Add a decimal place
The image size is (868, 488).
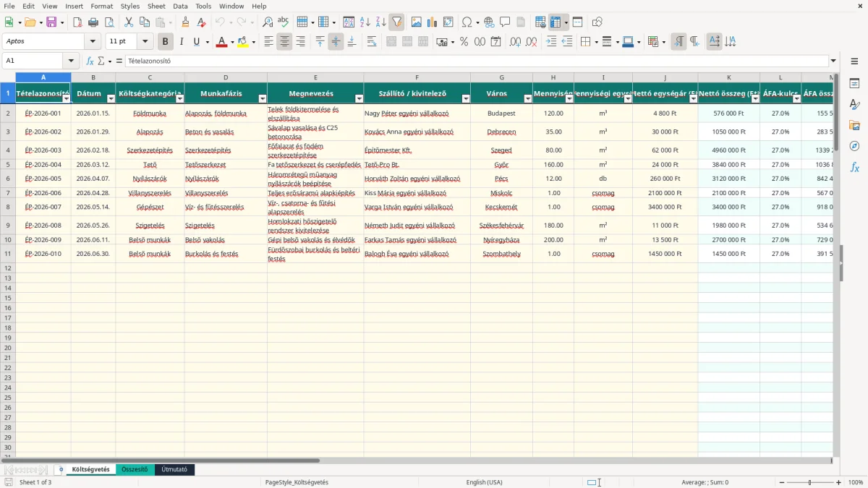coord(516,42)
